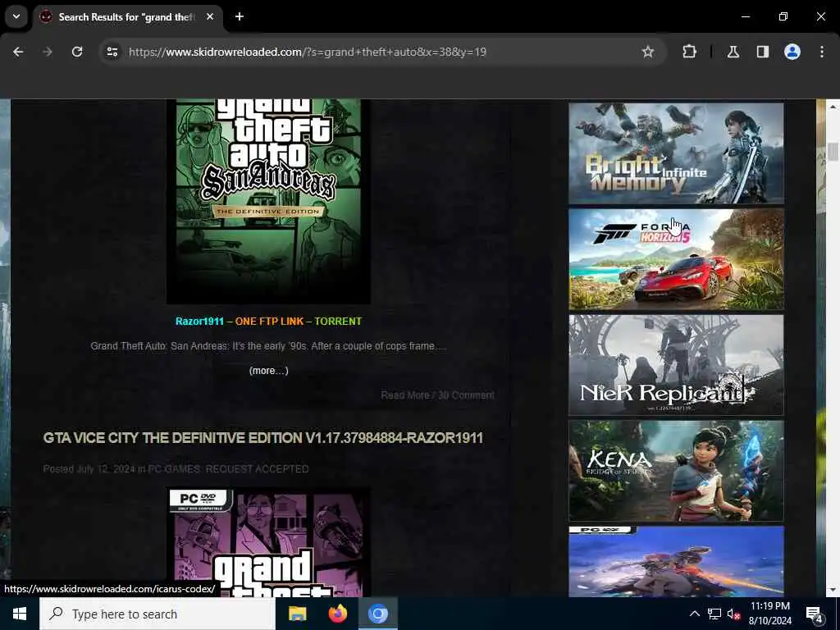Open the Bright Memory Infinite sidebar banner
Screen dimensions: 840x630
coord(676,153)
